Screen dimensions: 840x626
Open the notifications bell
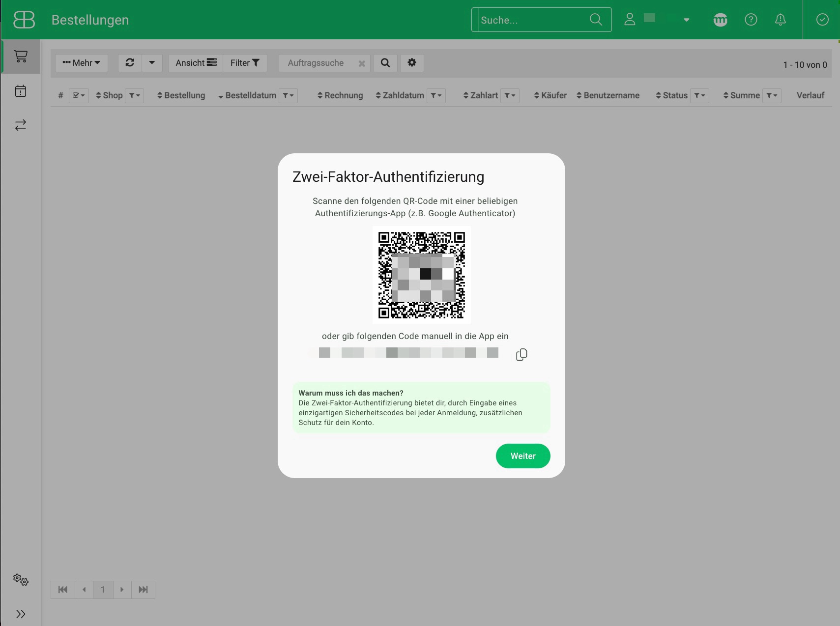781,20
